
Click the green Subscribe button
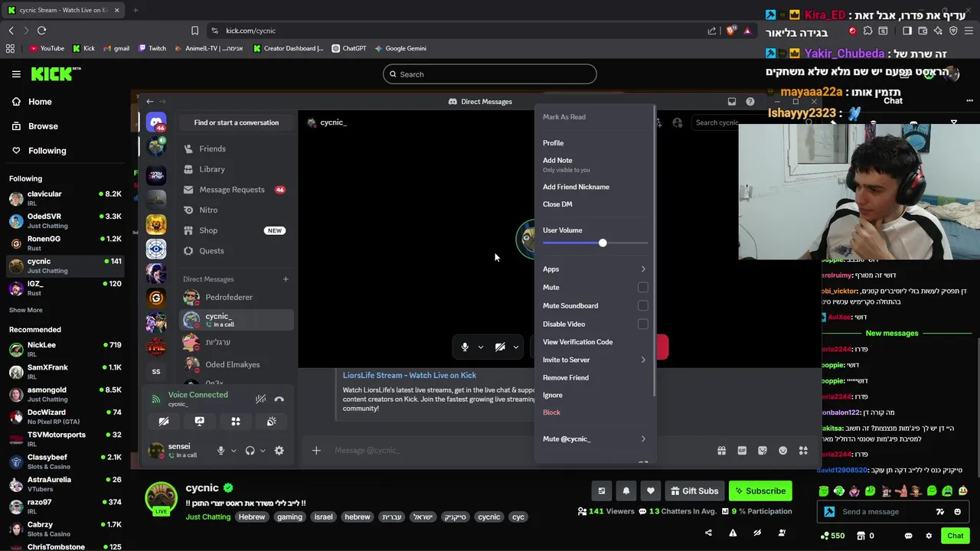[759, 491]
